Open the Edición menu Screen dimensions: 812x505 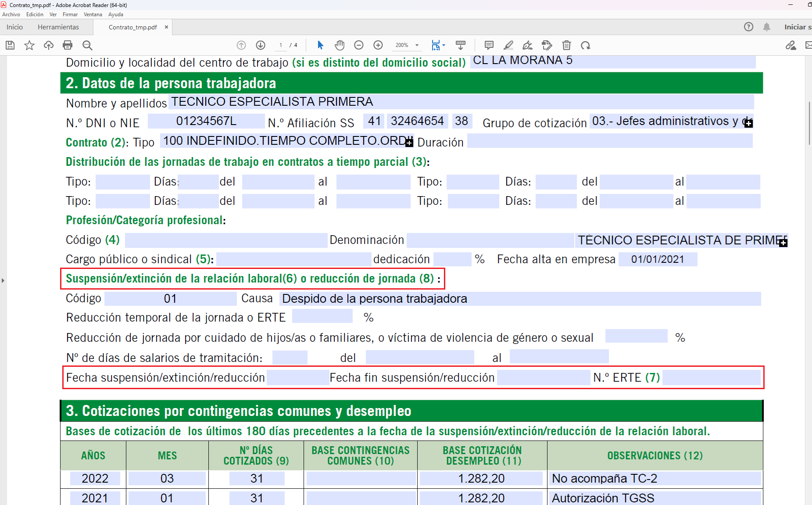(35, 14)
